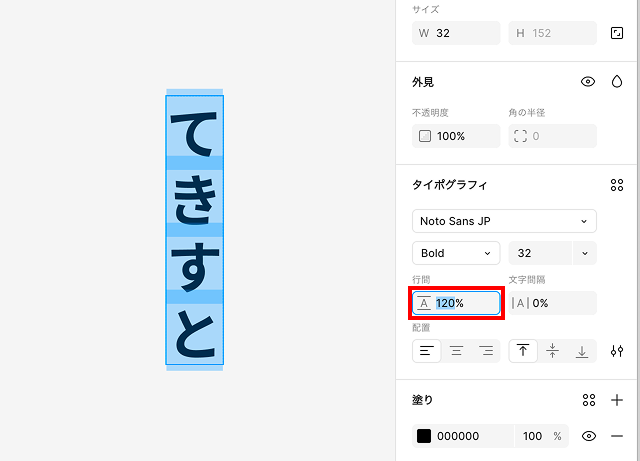Remove the 000000 fill with minus icon
The height and width of the screenshot is (461, 640).
tap(617, 436)
